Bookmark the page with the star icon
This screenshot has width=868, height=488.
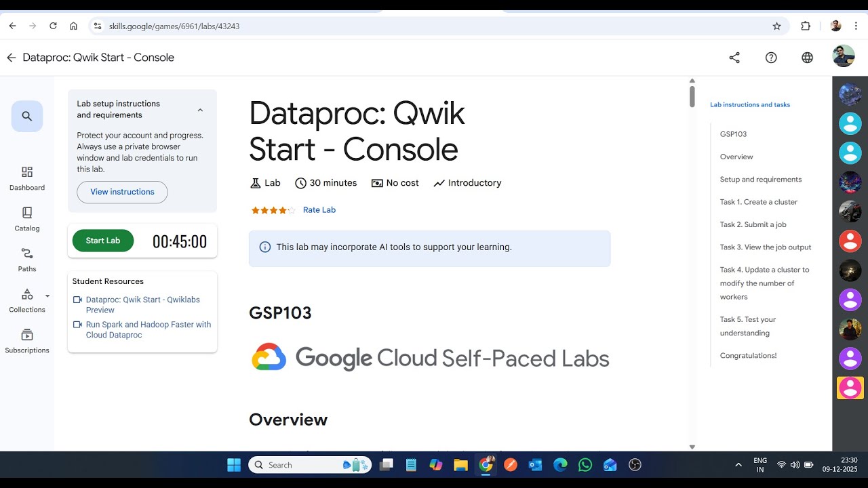(776, 26)
